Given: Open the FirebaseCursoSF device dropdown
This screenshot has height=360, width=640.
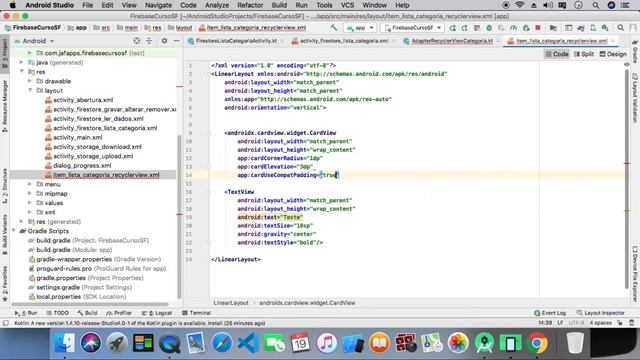Looking at the screenshot, I should click(x=413, y=28).
